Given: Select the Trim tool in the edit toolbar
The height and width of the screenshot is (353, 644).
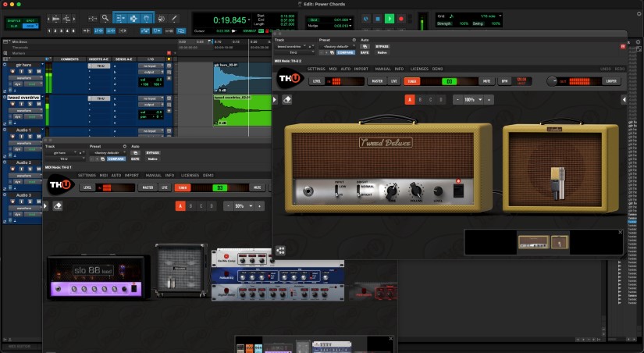Looking at the screenshot, I should [x=120, y=19].
